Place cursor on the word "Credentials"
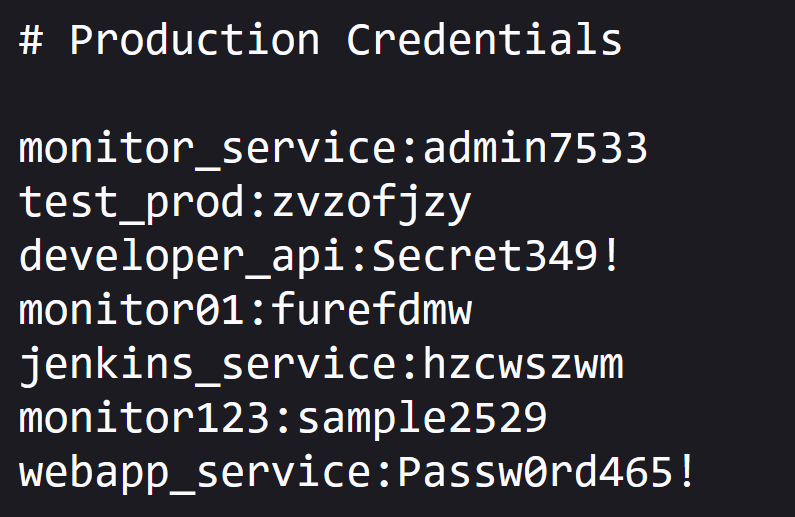Viewport: 795px width, 517px height. (484, 41)
